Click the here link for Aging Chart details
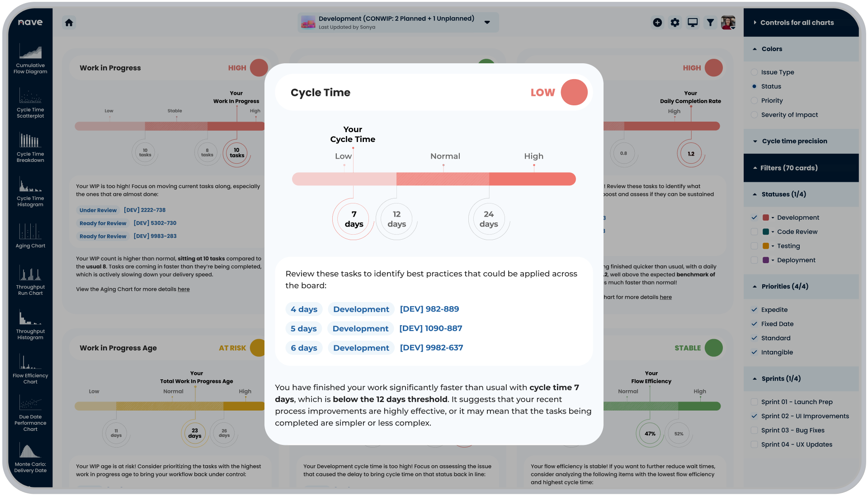This screenshot has width=868, height=496. 184,289
